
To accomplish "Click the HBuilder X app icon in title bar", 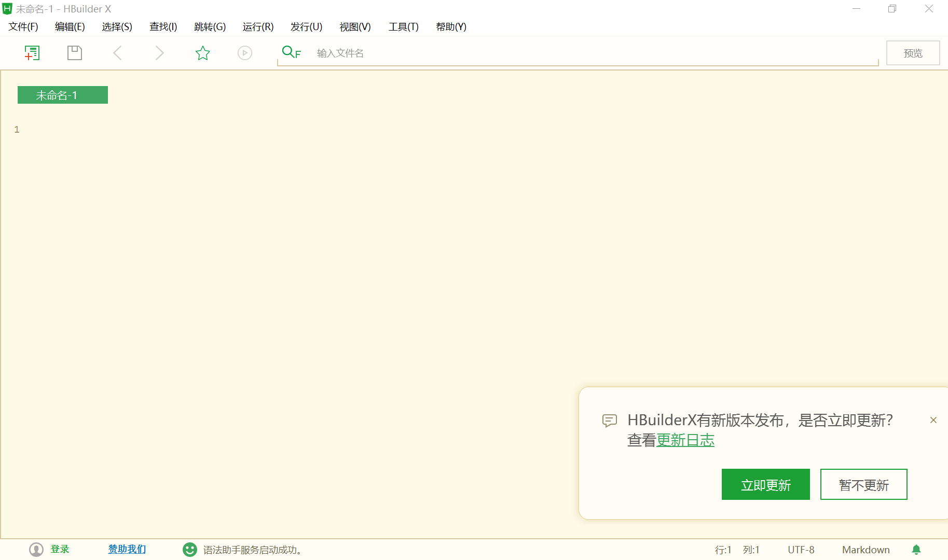I will (7, 9).
